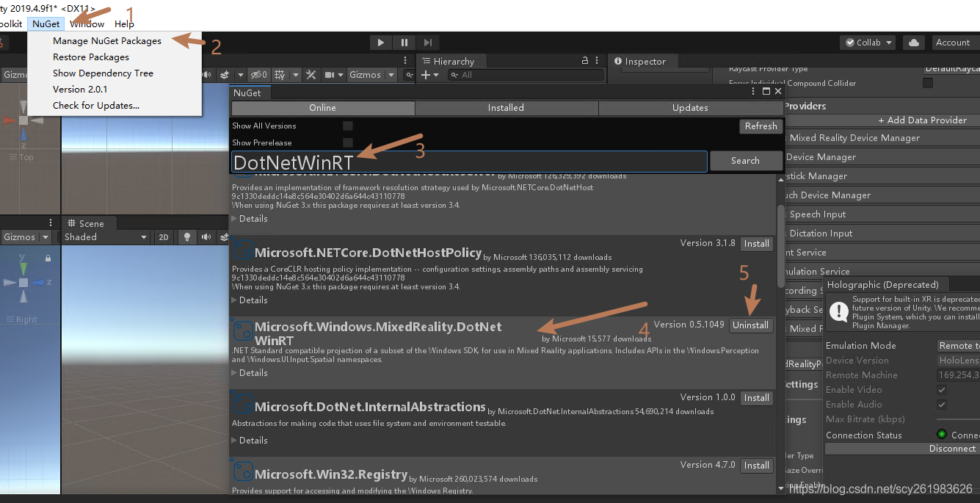Switch to the Online tab in NuGet
The height and width of the screenshot is (503, 980).
click(322, 108)
